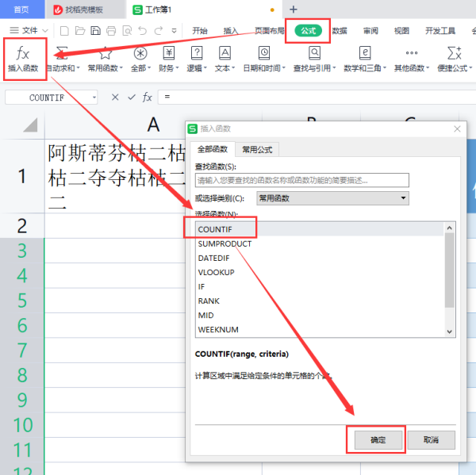Open the AutoSum (自动求和) function icon
Image resolution: width=476 pixels, height=475 pixels.
(62, 53)
